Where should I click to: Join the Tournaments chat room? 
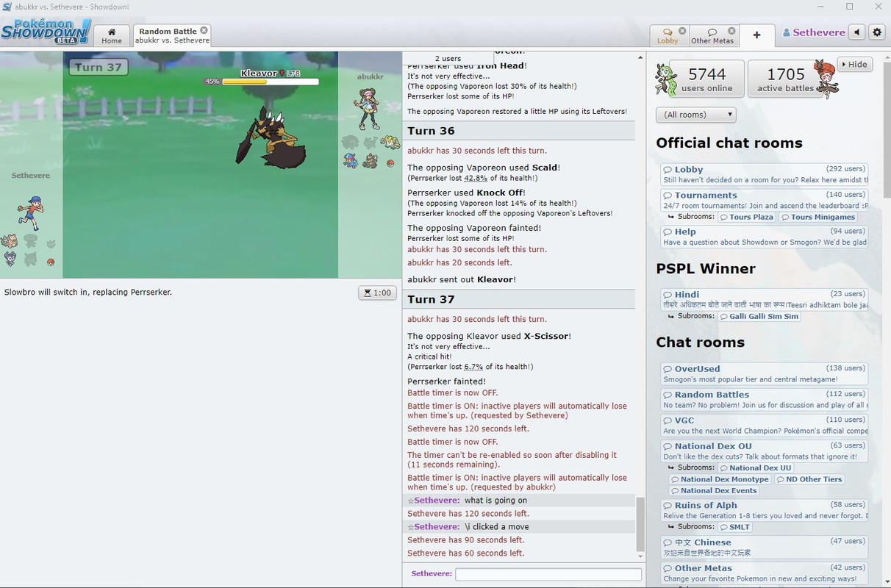click(764, 200)
